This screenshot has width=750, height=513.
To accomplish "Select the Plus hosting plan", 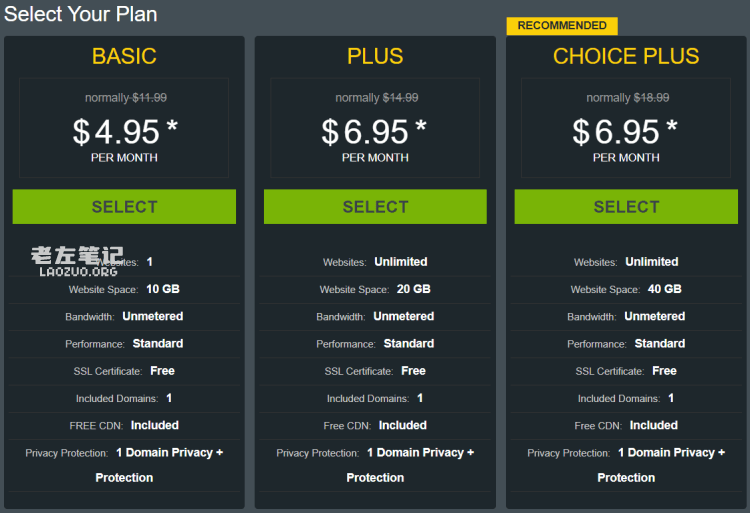I will [375, 207].
